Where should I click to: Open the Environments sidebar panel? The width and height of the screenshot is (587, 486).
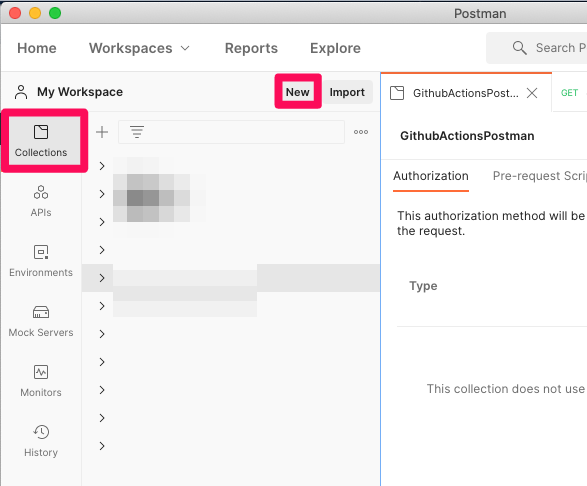pos(41,261)
